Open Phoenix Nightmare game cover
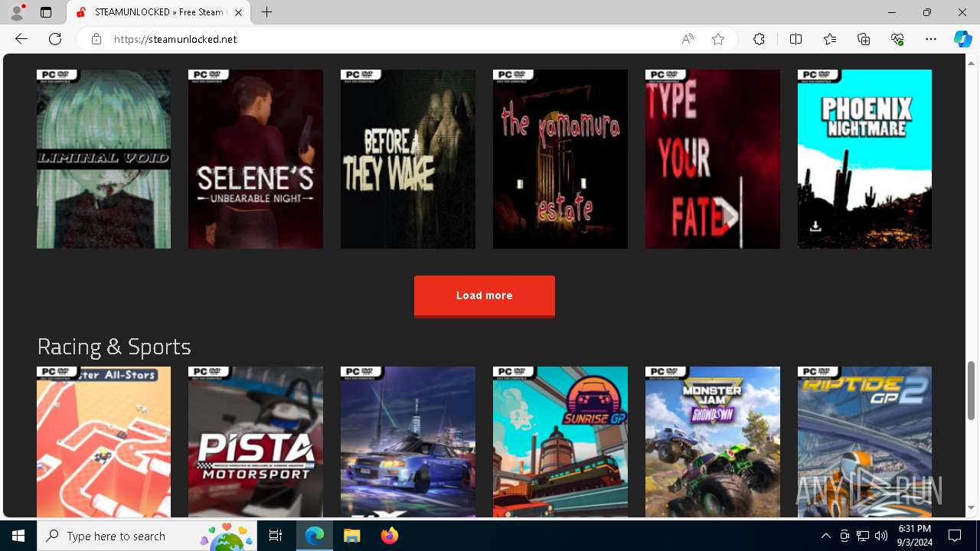Viewport: 980px width, 551px height. (865, 159)
